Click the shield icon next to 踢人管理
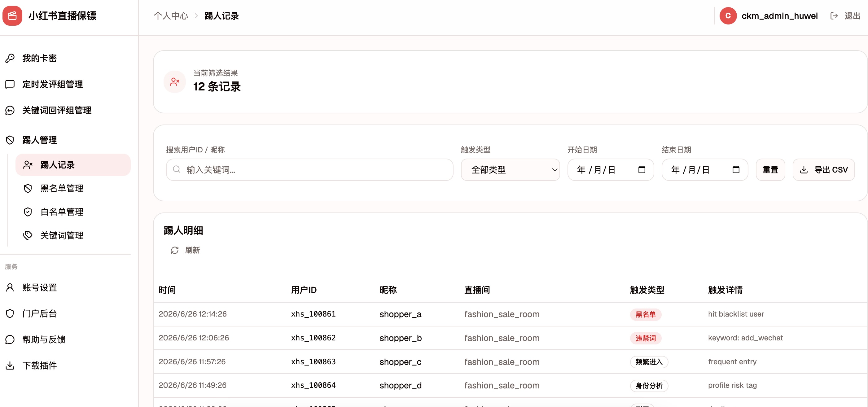Screen dimensions: 868x407 [10, 140]
